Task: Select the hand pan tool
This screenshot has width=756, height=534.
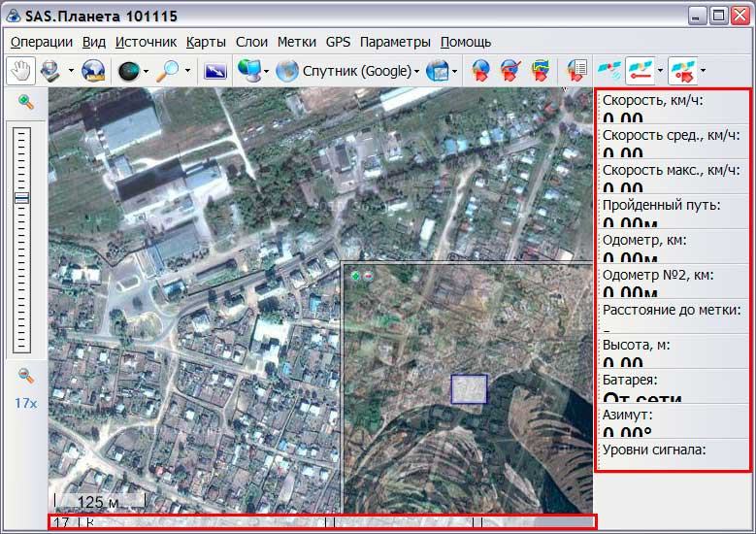Action: pyautogui.click(x=20, y=71)
